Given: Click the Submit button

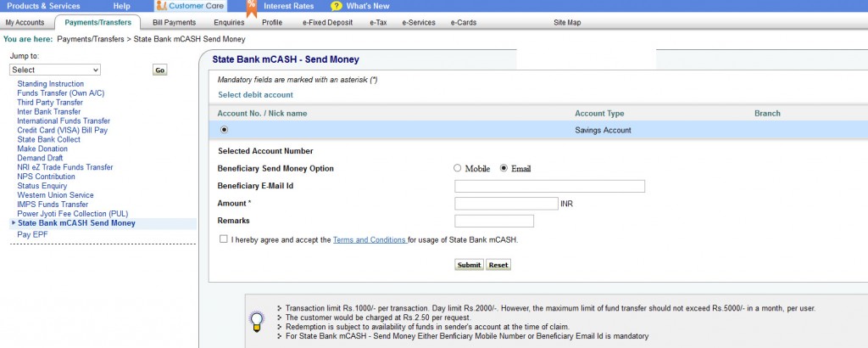Looking at the screenshot, I should (469, 265).
